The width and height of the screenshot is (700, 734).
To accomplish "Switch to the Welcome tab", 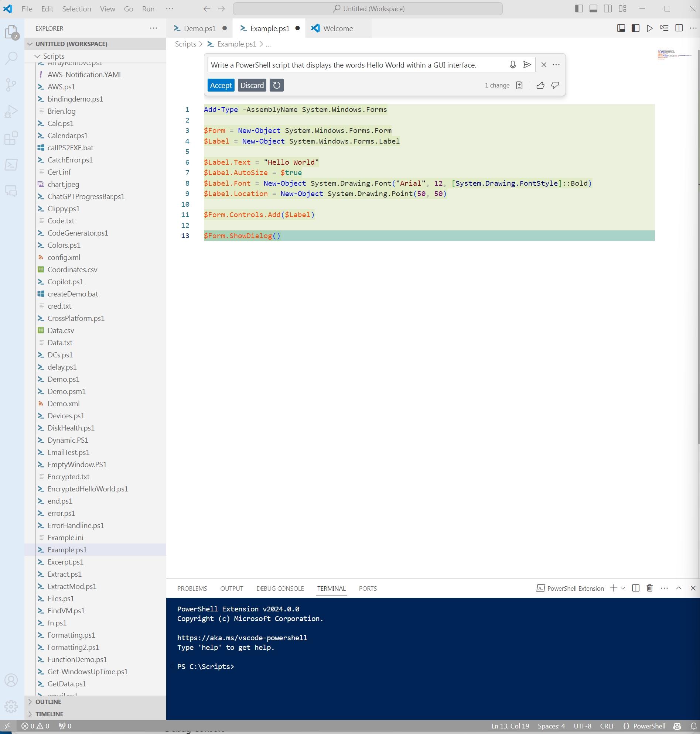I will (337, 28).
